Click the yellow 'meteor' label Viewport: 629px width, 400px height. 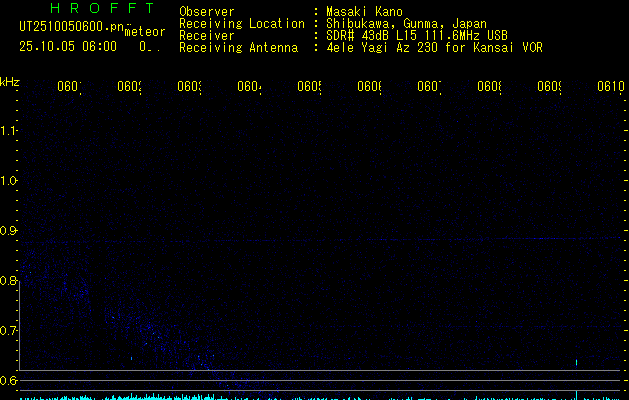(144, 32)
